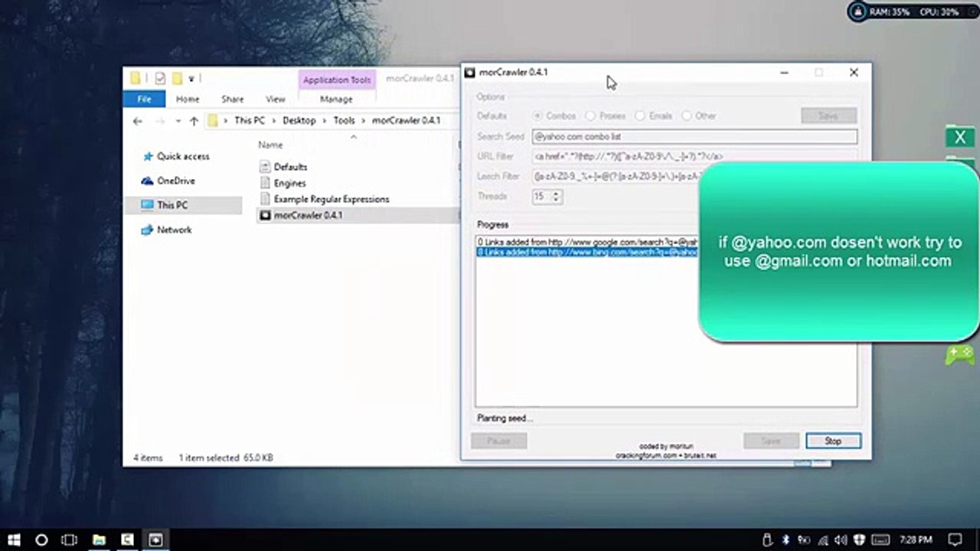Open Task View on the taskbar
The width and height of the screenshot is (980, 551).
[69, 540]
